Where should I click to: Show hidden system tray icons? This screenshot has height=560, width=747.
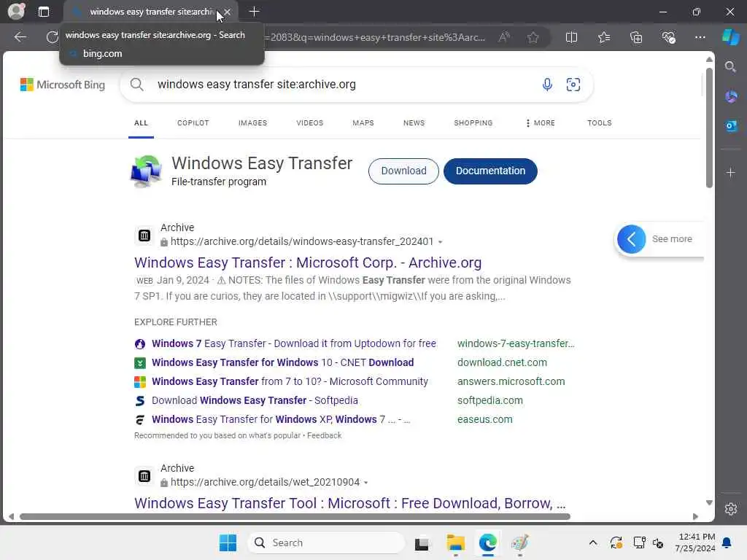pos(592,542)
